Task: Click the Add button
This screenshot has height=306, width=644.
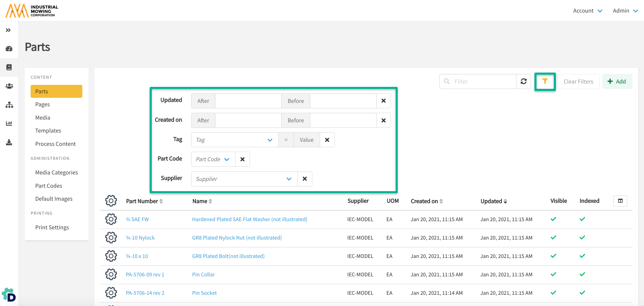Action: (617, 81)
